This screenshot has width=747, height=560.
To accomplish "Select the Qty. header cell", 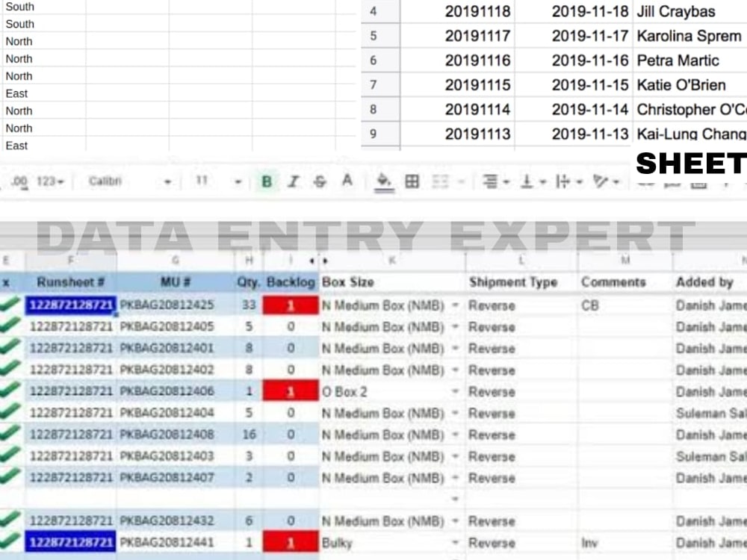I will pos(249,282).
